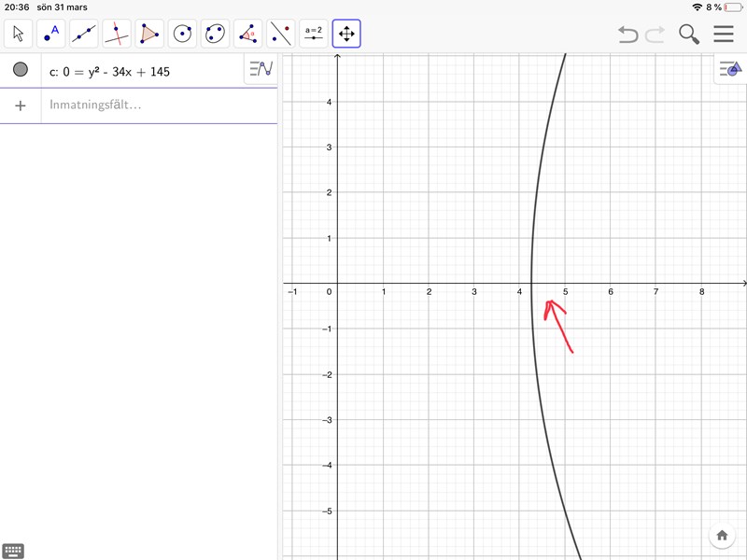Choose the Ellipse conic tool
The image size is (747, 560).
pyautogui.click(x=215, y=35)
